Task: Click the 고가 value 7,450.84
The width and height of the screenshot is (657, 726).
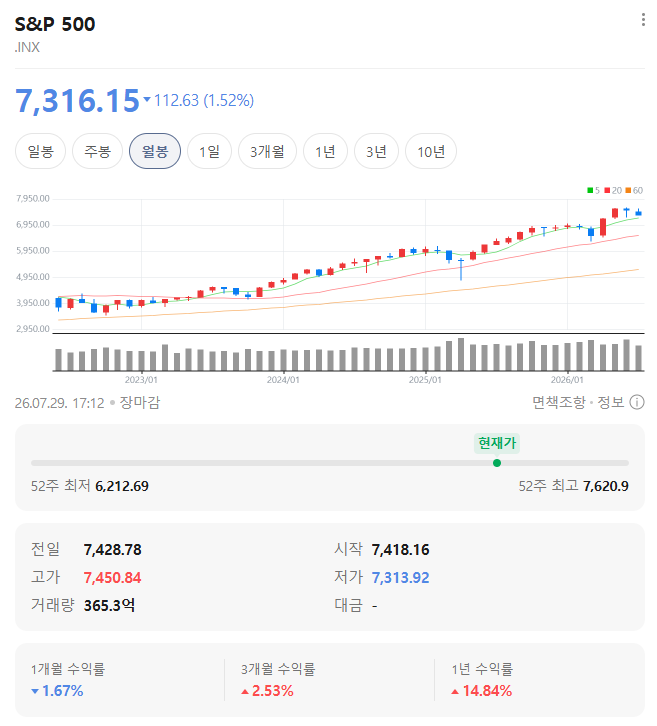Action: (113, 577)
